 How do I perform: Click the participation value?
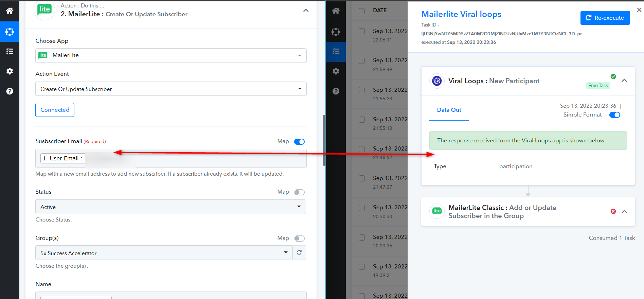[516, 166]
